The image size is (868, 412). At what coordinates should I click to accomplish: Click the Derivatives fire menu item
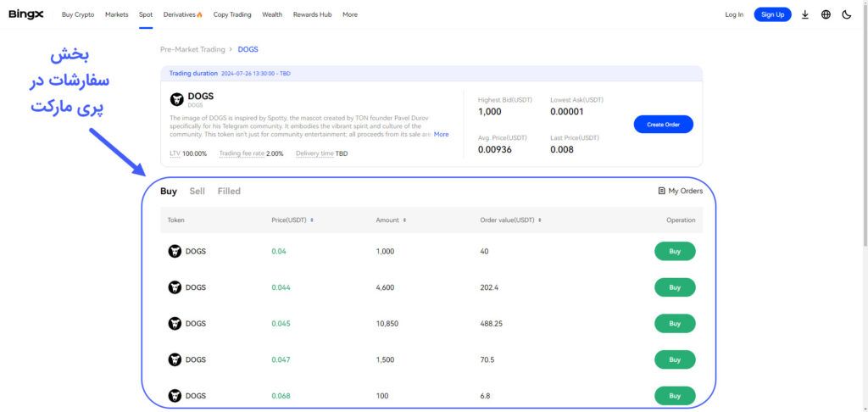point(183,14)
